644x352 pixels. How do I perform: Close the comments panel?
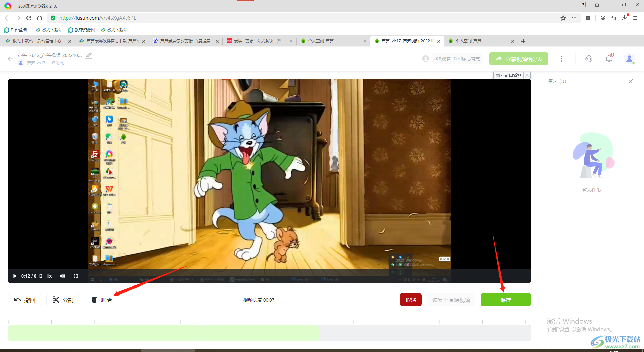pyautogui.click(x=631, y=81)
